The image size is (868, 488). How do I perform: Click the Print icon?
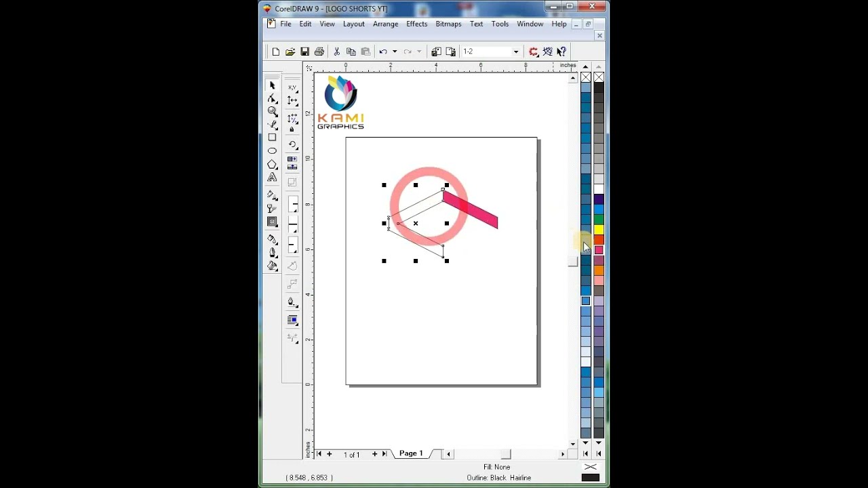(x=319, y=52)
